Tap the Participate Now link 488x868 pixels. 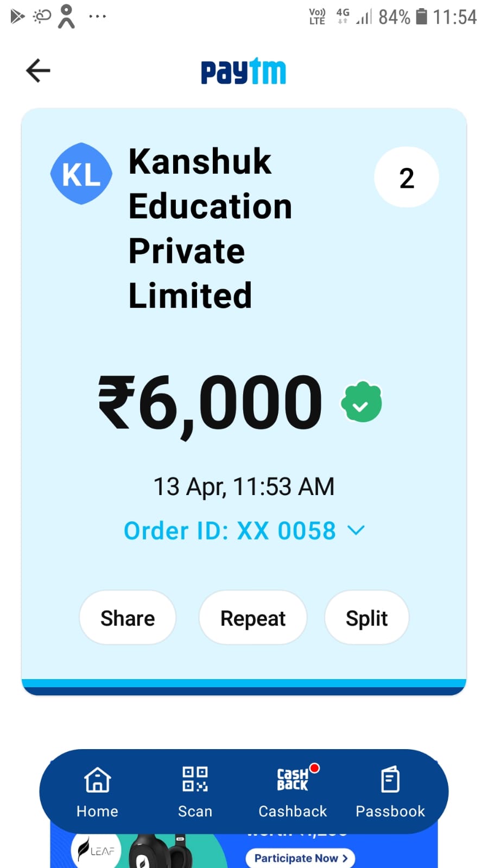(300, 858)
